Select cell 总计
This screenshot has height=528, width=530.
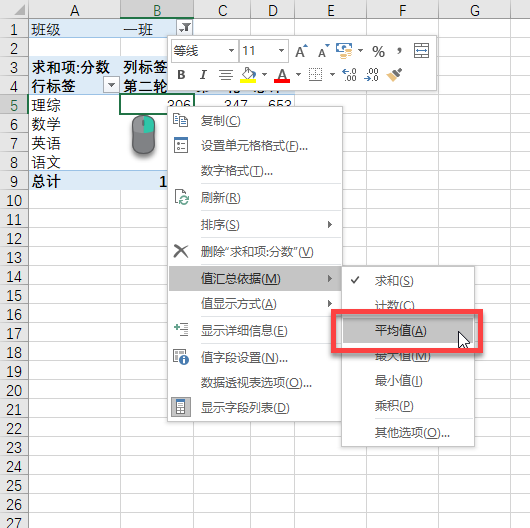(x=74, y=181)
